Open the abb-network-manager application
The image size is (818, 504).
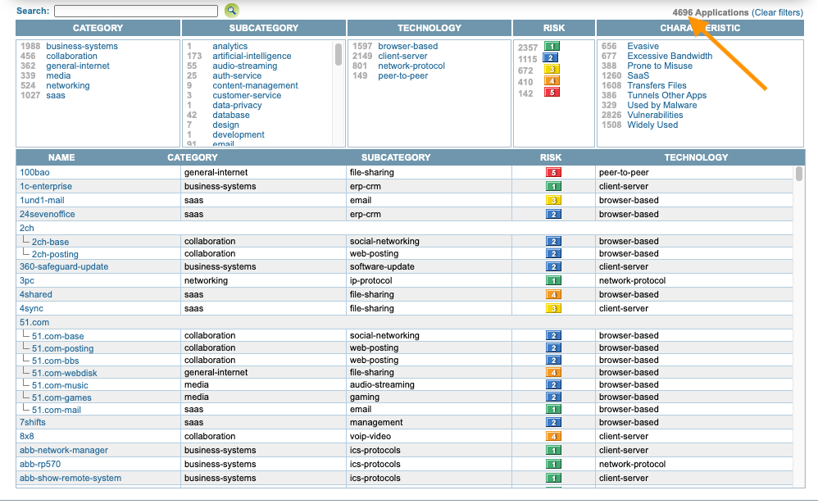[64, 450]
